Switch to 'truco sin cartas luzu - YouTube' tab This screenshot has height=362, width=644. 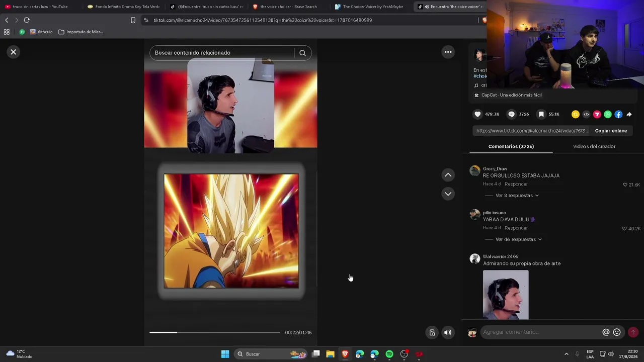(x=40, y=7)
